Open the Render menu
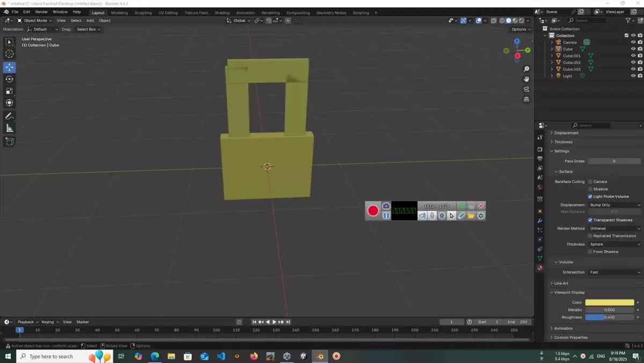The width and height of the screenshot is (644, 363). click(x=41, y=12)
